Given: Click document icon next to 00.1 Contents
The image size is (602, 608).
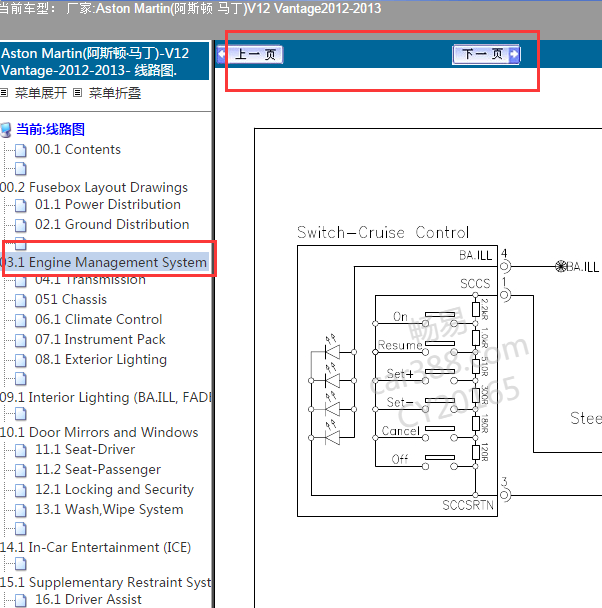Looking at the screenshot, I should tap(21, 150).
